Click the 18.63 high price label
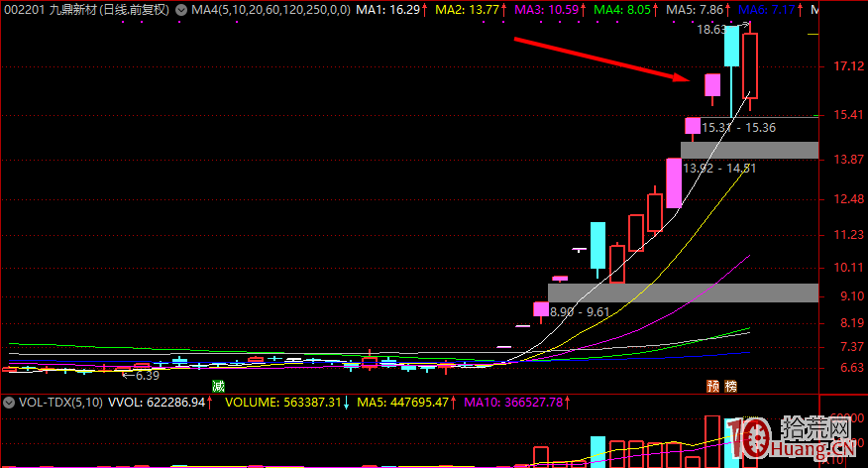The height and width of the screenshot is (468, 868). [x=710, y=30]
